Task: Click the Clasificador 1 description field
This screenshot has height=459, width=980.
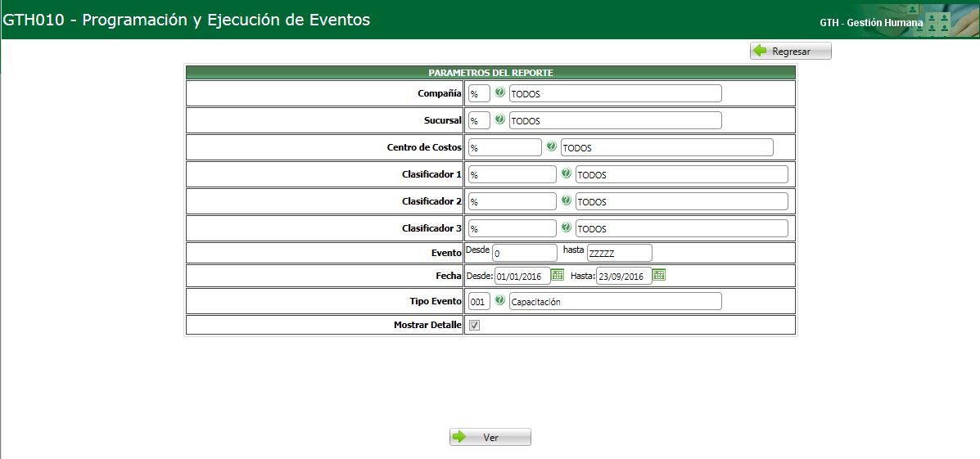Action: (x=682, y=175)
